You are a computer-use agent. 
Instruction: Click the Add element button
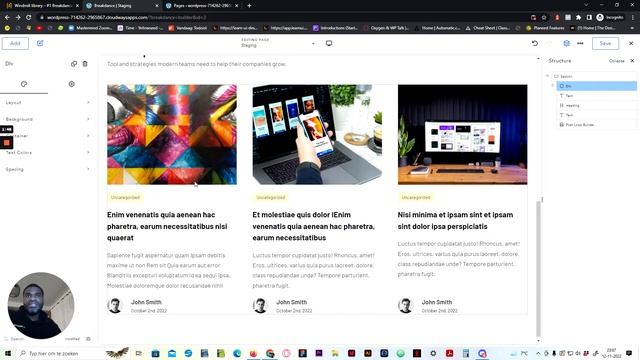click(x=15, y=43)
